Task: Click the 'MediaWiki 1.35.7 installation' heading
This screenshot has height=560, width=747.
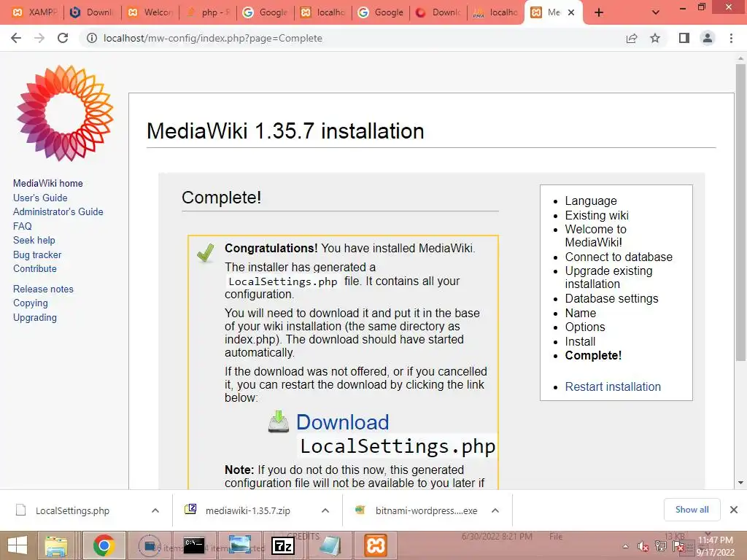Action: [x=285, y=131]
